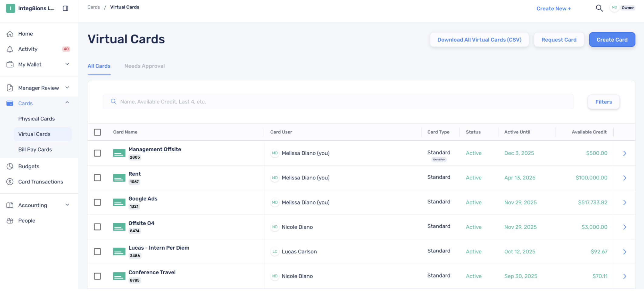Click the search icon in the filter field
This screenshot has width=644, height=296.
pyautogui.click(x=114, y=102)
